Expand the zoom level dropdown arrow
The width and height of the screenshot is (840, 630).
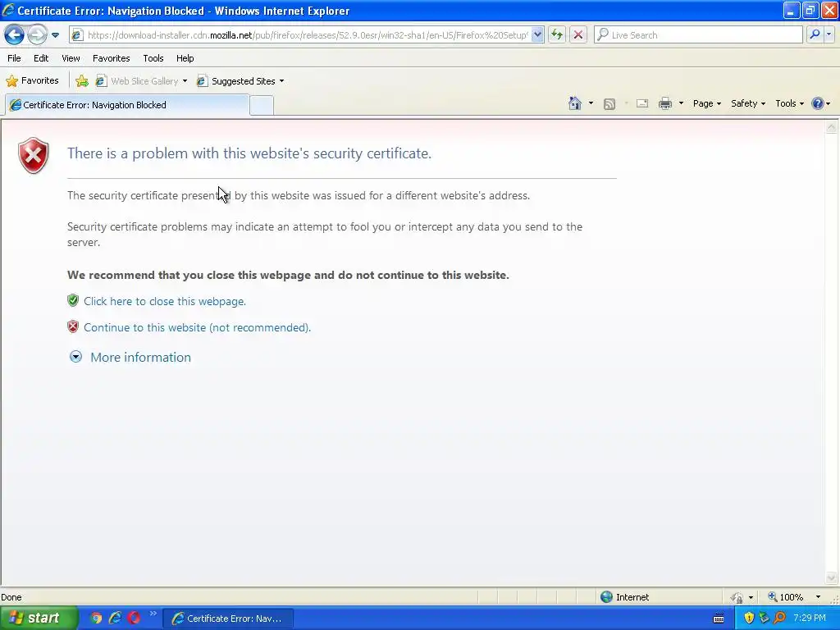[x=818, y=597]
